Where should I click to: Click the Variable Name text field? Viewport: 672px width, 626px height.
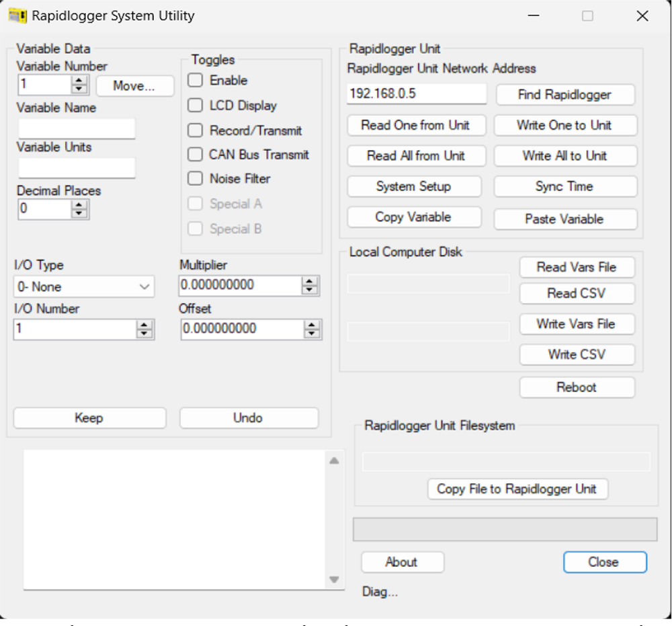77,128
